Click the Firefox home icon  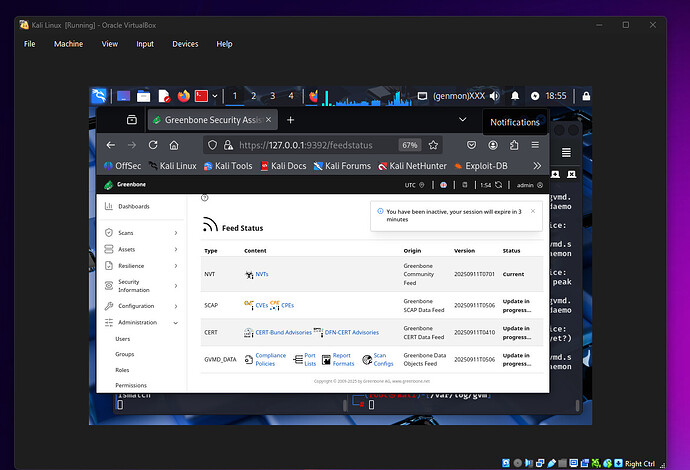point(173,145)
